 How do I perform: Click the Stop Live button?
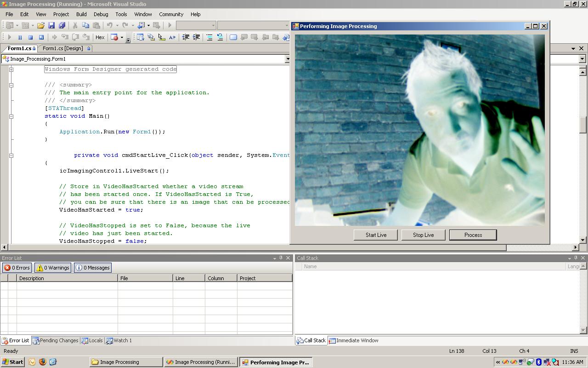tap(423, 235)
